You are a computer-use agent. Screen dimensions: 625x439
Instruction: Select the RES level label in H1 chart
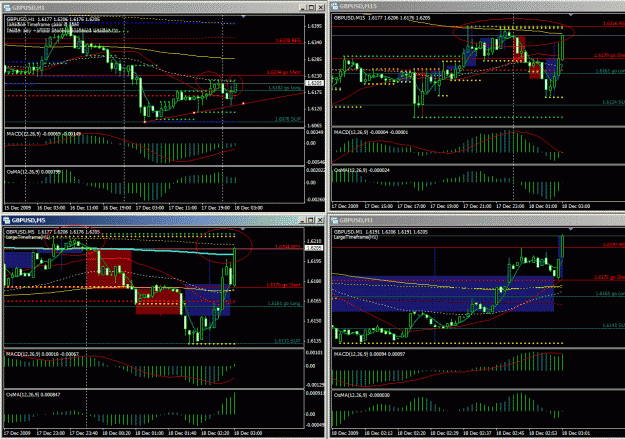288,40
